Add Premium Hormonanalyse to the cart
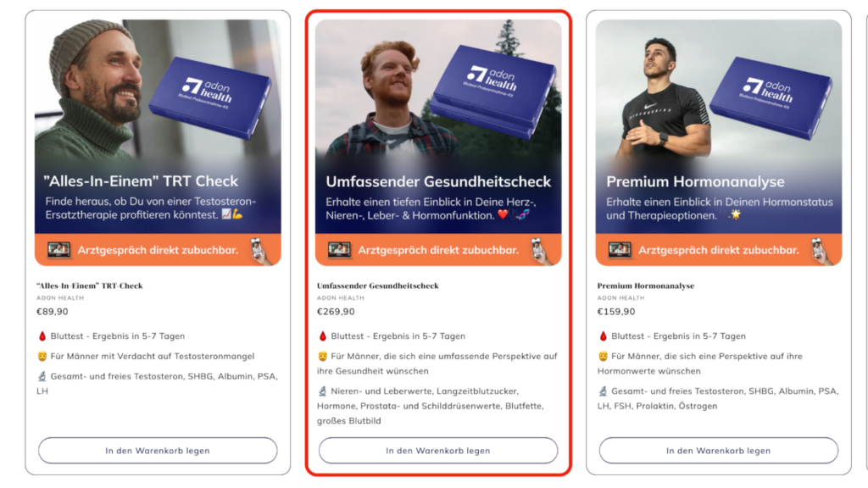868x488 pixels. [x=718, y=451]
